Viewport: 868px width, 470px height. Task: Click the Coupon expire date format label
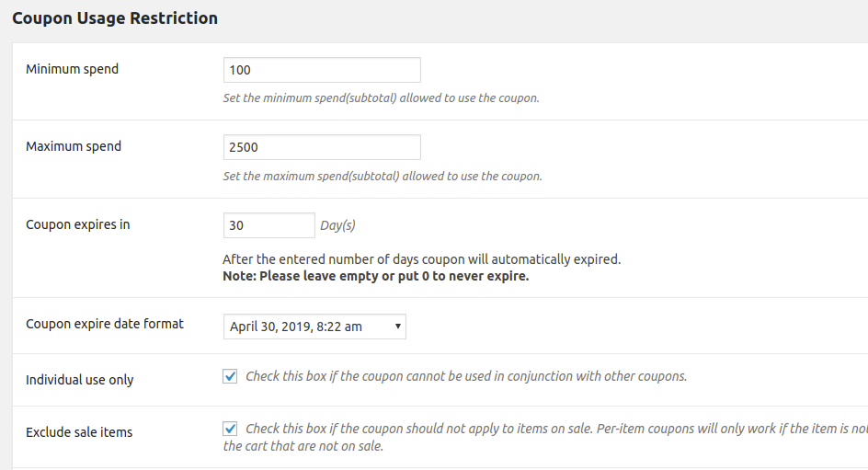(105, 324)
